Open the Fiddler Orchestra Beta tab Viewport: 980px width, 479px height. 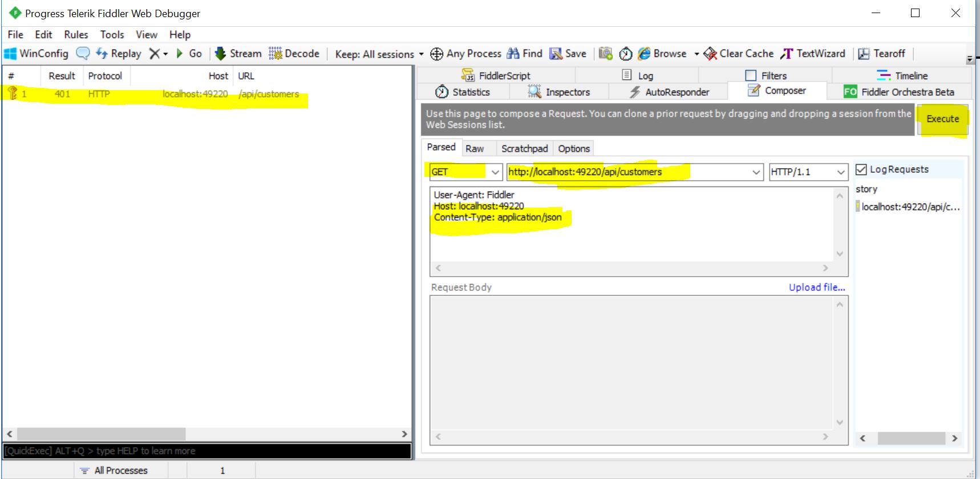899,92
